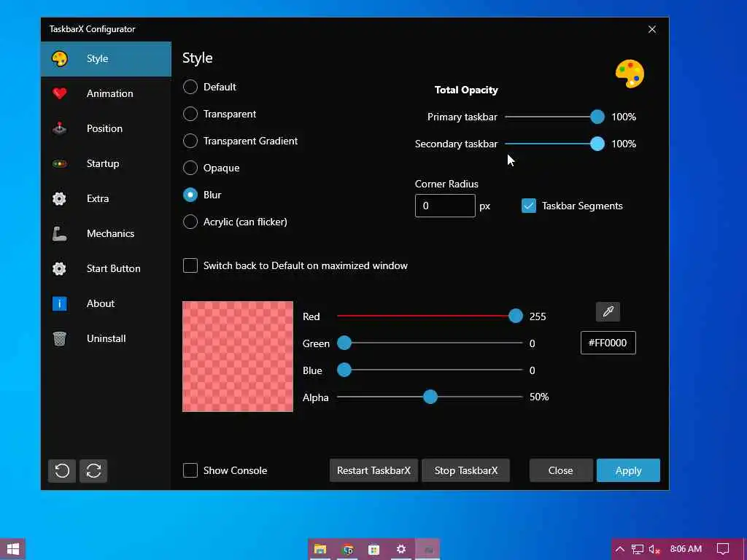Switch to the Extra settings
The width and height of the screenshot is (747, 560).
pyautogui.click(x=106, y=198)
